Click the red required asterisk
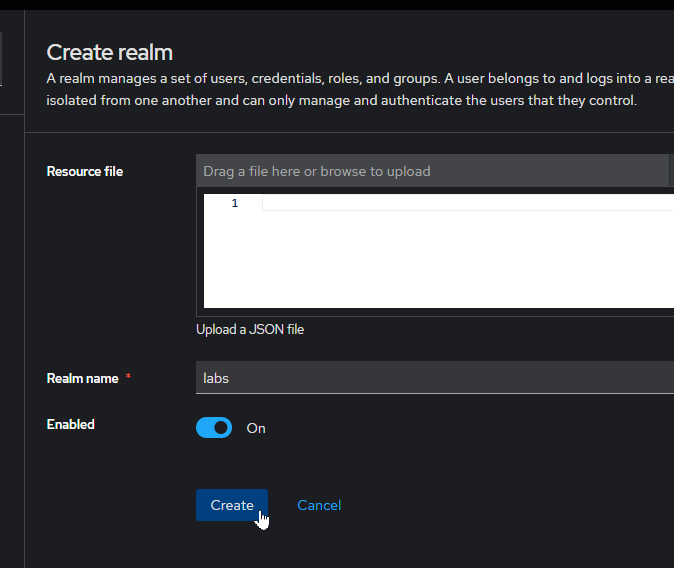This screenshot has height=568, width=674. point(128,378)
